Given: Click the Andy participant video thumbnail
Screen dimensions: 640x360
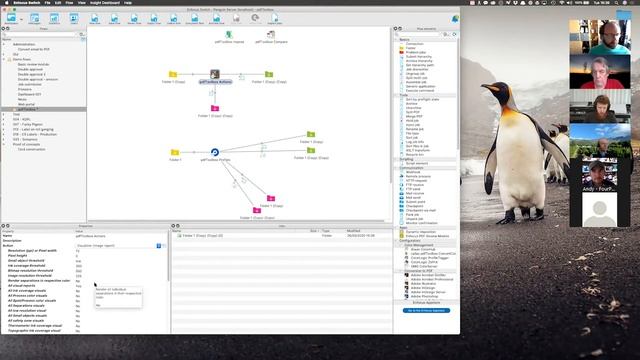Looking at the screenshot, I should (600, 174).
